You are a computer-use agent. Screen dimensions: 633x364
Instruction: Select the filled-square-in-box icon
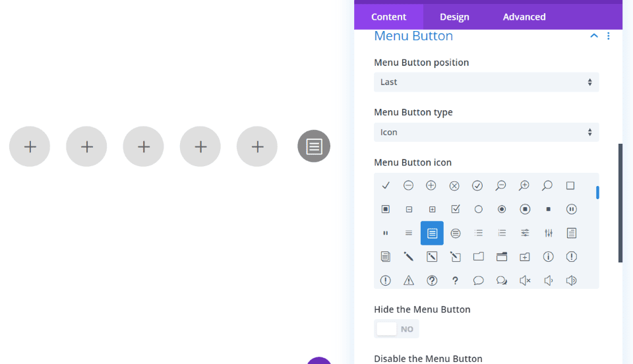(x=386, y=209)
